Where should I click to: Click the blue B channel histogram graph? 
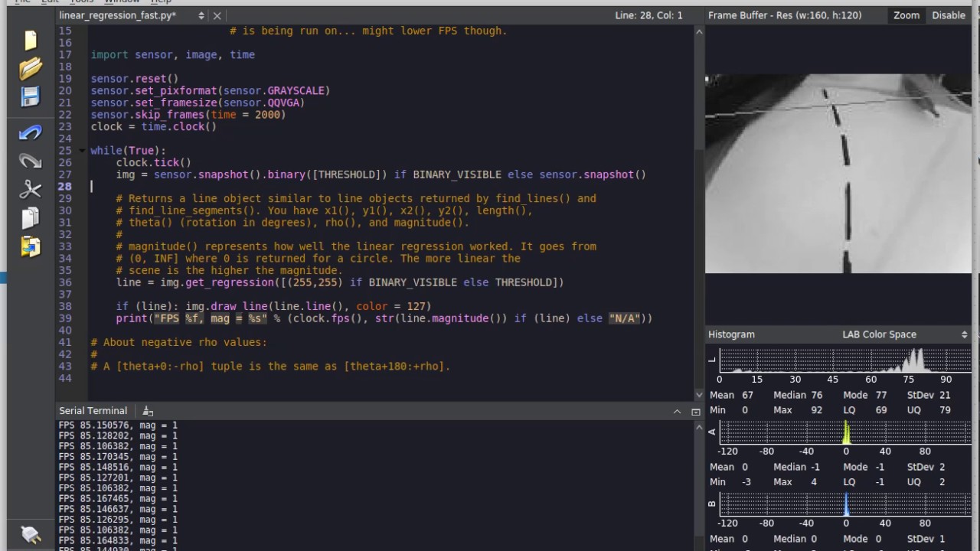tap(845, 504)
